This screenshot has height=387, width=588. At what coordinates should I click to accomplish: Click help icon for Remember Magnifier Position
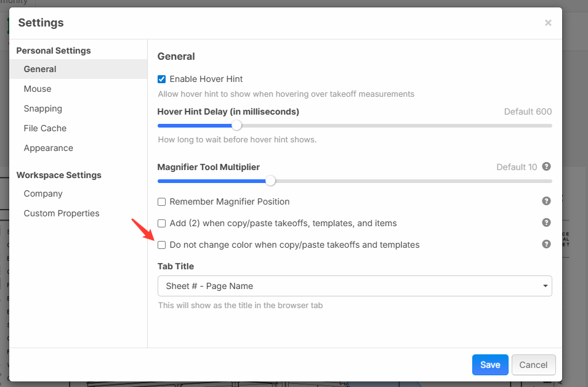point(546,201)
